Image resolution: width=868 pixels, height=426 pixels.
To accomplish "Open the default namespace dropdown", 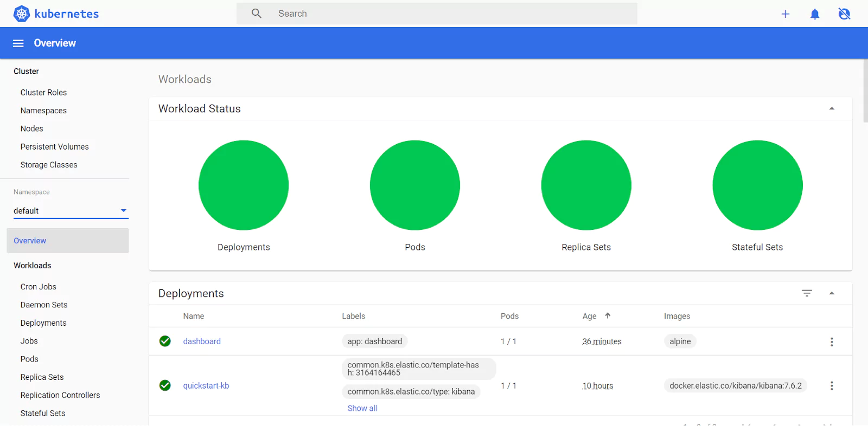I will click(x=71, y=211).
